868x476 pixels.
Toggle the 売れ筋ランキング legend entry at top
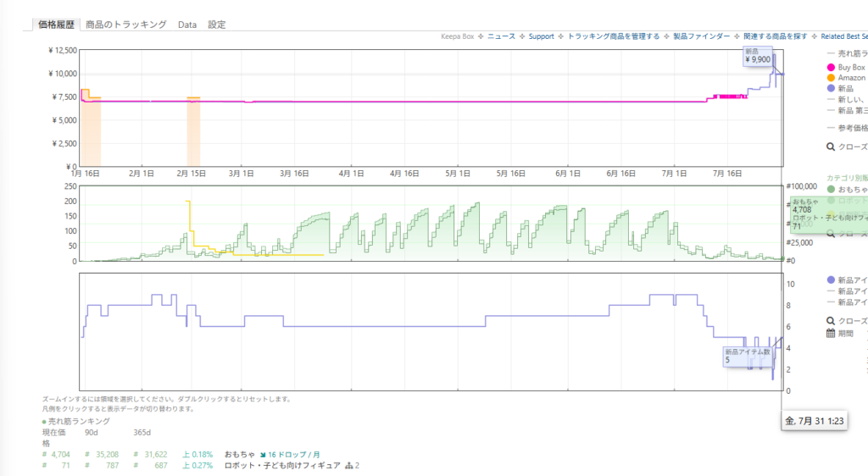click(x=853, y=53)
